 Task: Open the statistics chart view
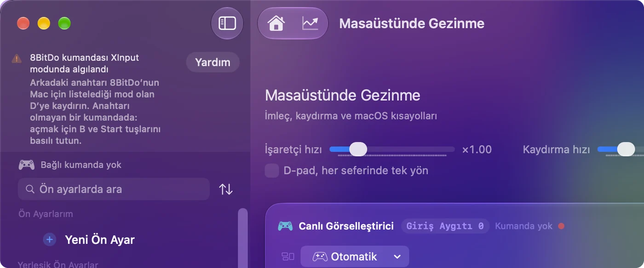click(310, 23)
